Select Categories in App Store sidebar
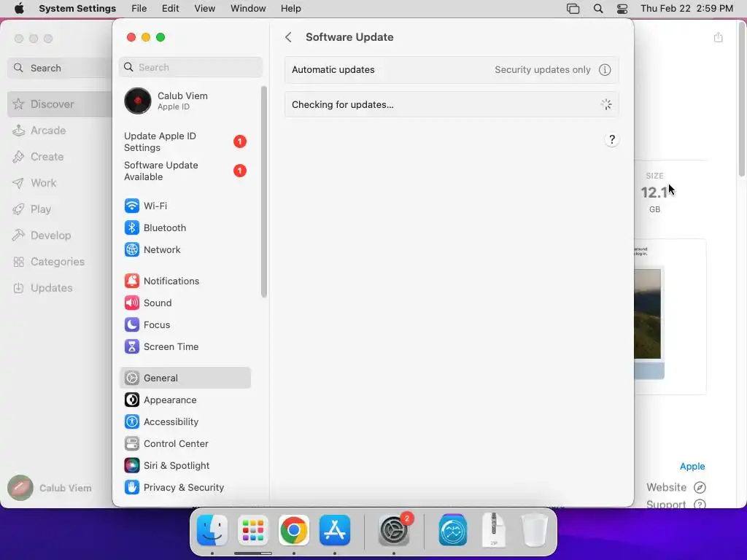This screenshot has height=560, width=747. 60,262
